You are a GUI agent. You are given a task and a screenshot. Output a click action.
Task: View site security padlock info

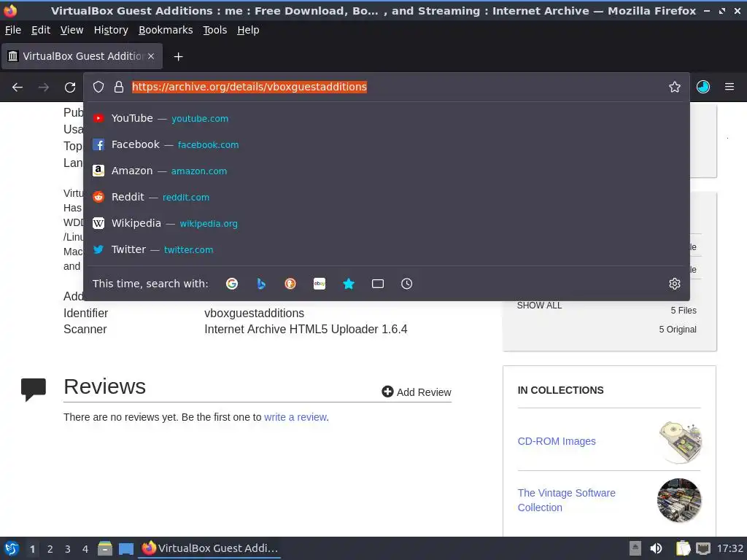(x=119, y=87)
